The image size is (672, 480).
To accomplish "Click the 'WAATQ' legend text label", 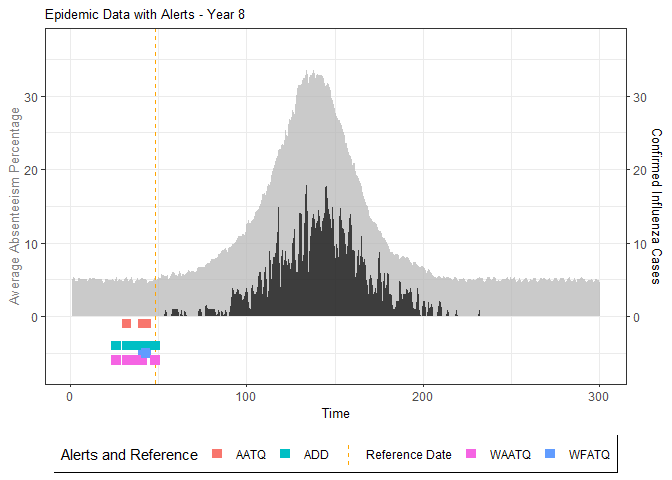I will (511, 455).
